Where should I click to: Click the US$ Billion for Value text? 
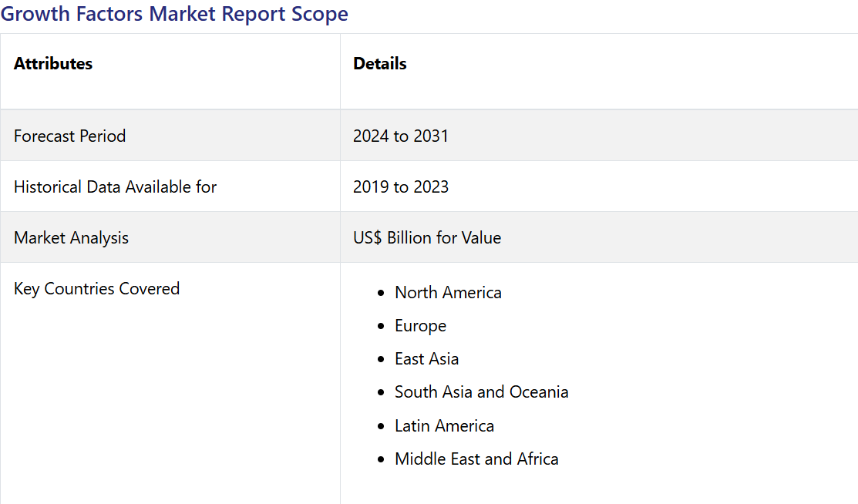[x=427, y=238]
